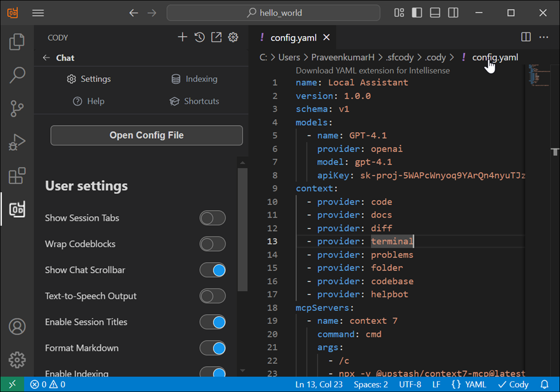Screen dimensions: 560x392
Task: Disable Format Markdown
Action: click(212, 348)
